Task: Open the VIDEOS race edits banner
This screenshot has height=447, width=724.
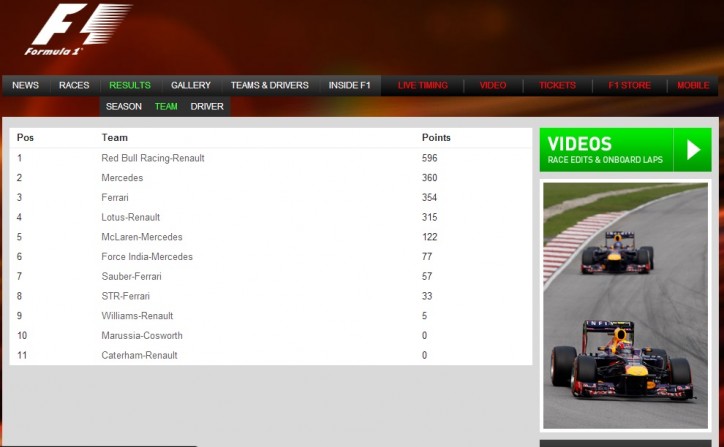Action: click(x=626, y=150)
